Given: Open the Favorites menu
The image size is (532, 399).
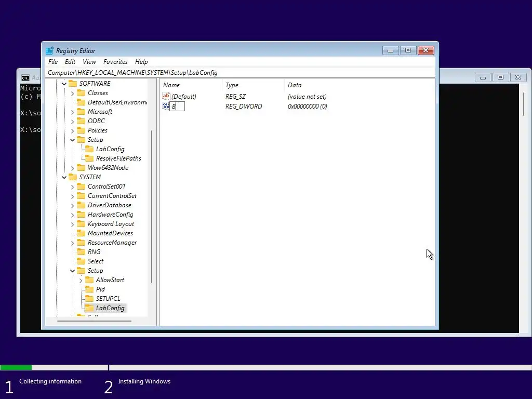Looking at the screenshot, I should (x=115, y=62).
